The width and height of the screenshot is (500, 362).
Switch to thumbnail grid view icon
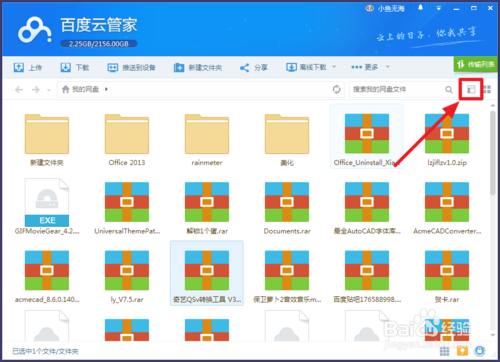point(487,89)
